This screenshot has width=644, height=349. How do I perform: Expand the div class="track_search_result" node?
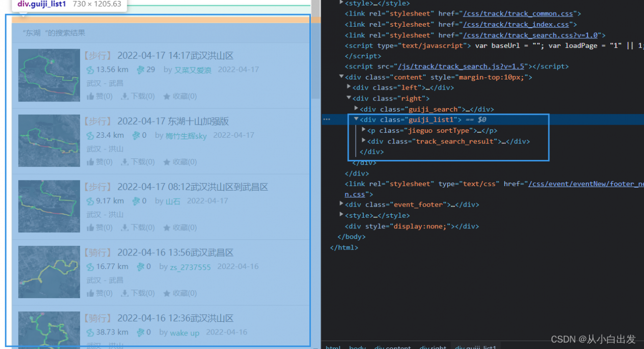(364, 141)
